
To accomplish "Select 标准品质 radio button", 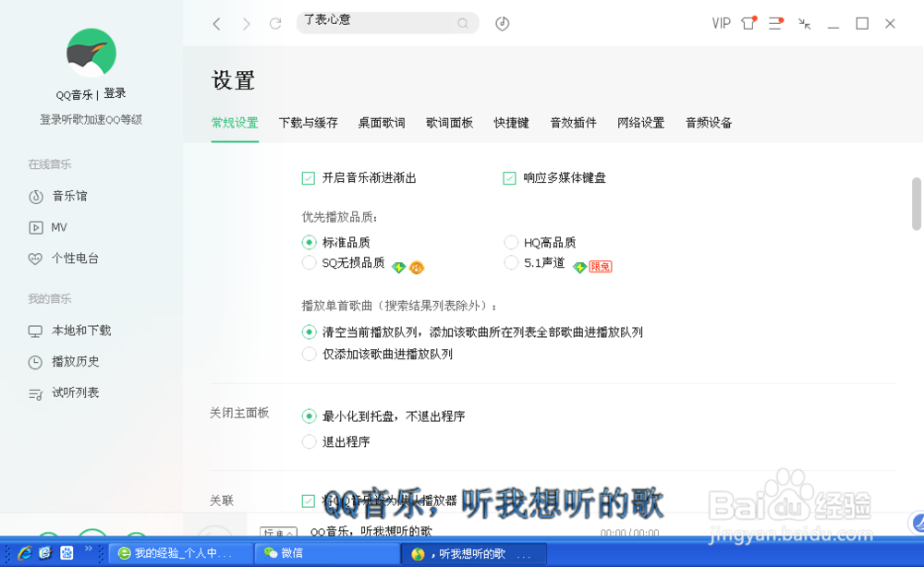I will pyautogui.click(x=309, y=242).
